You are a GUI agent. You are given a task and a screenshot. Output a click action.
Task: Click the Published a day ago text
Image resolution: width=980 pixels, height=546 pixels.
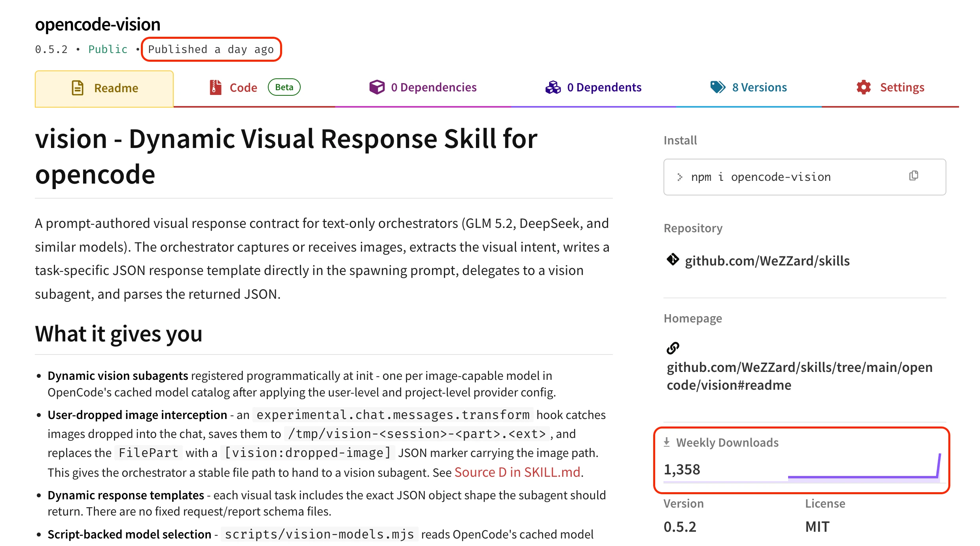[211, 49]
